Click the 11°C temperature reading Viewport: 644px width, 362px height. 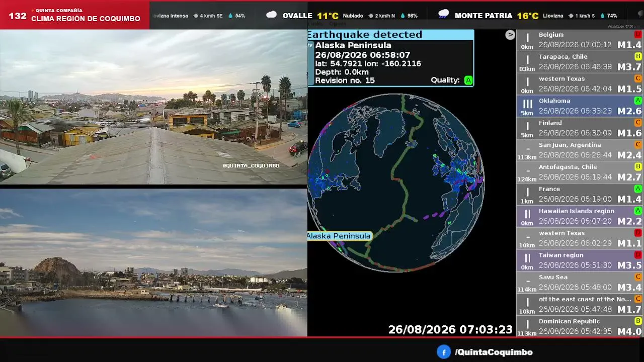[328, 16]
